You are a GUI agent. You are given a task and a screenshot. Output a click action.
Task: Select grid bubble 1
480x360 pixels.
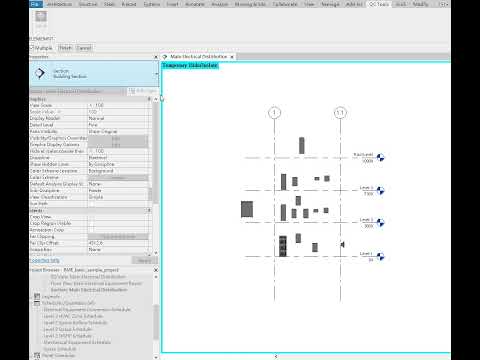[x=274, y=113]
